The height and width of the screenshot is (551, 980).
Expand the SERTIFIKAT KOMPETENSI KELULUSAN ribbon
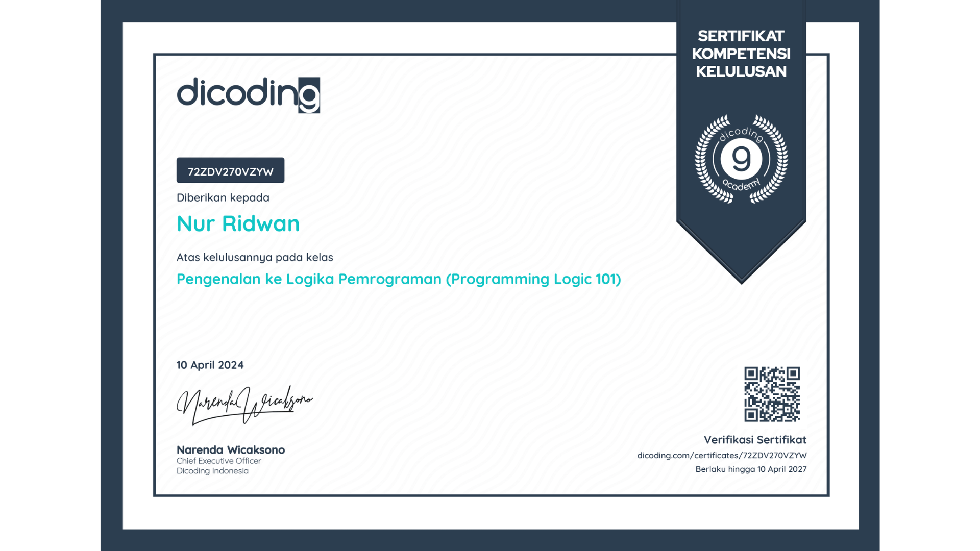pyautogui.click(x=740, y=54)
